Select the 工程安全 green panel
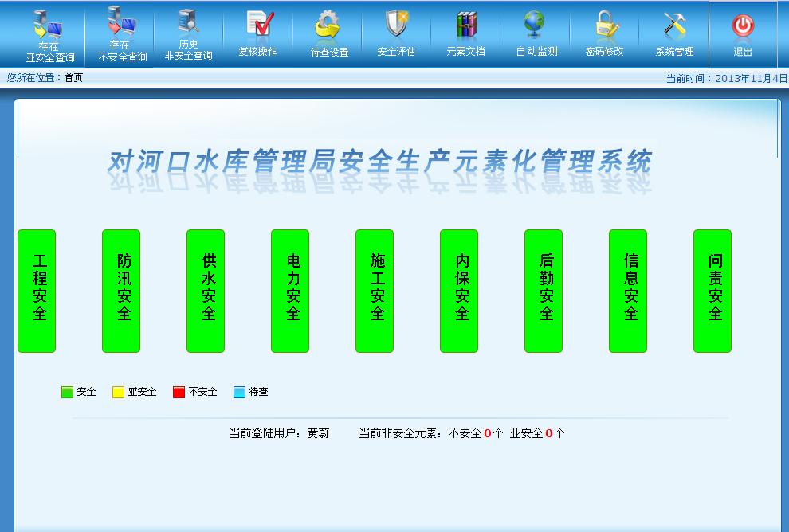 pyautogui.click(x=37, y=291)
